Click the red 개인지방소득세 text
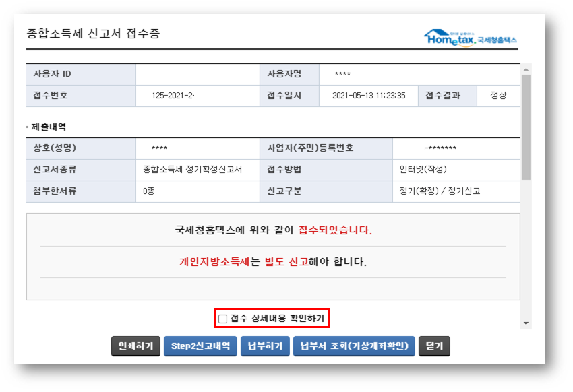Screen dimensions: 573x392 tap(214, 262)
